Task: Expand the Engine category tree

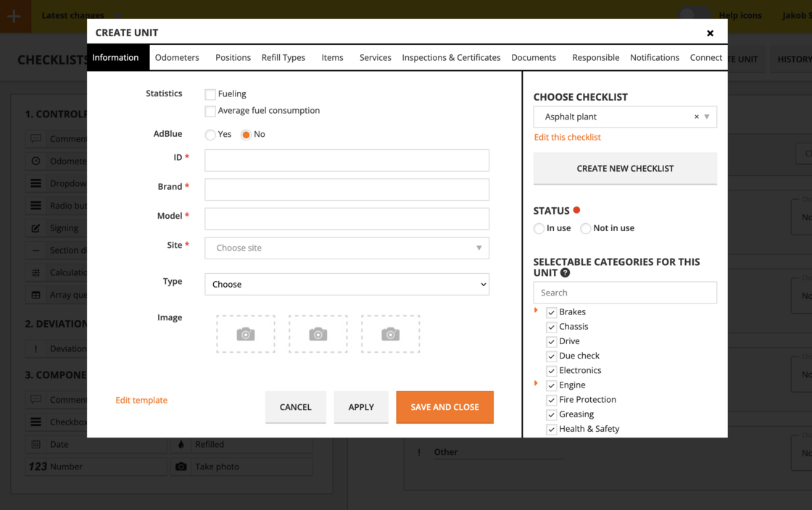Action: click(x=536, y=385)
